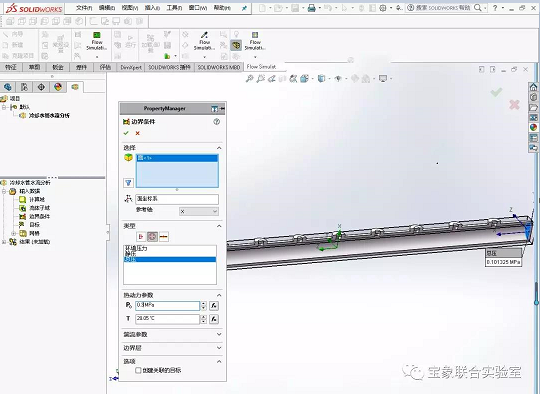Click function button next to pressure field
The height and width of the screenshot is (394, 540).
(214, 305)
